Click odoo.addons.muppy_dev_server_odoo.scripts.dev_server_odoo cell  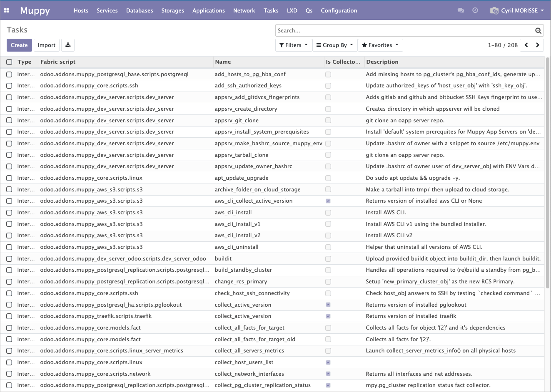(123, 259)
